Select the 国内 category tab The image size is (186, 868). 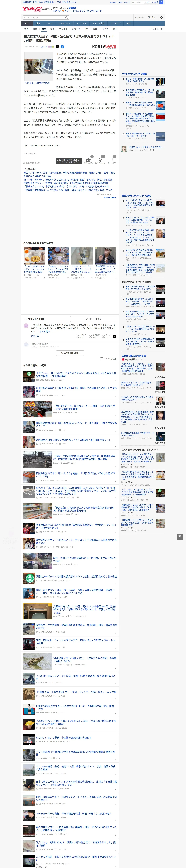coord(35,29)
